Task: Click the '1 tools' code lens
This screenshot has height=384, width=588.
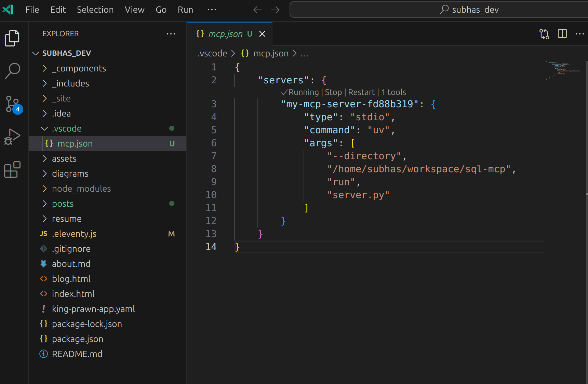Action: pyautogui.click(x=393, y=92)
